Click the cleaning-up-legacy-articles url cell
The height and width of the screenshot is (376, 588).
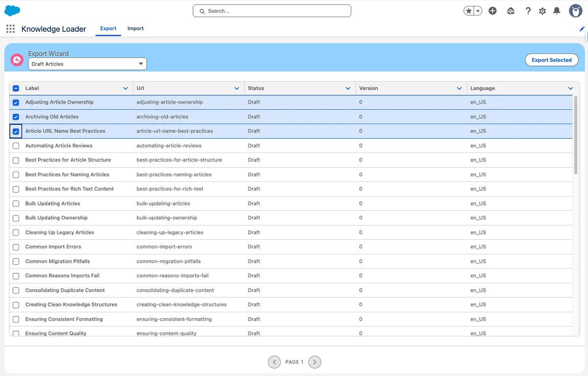pyautogui.click(x=170, y=232)
